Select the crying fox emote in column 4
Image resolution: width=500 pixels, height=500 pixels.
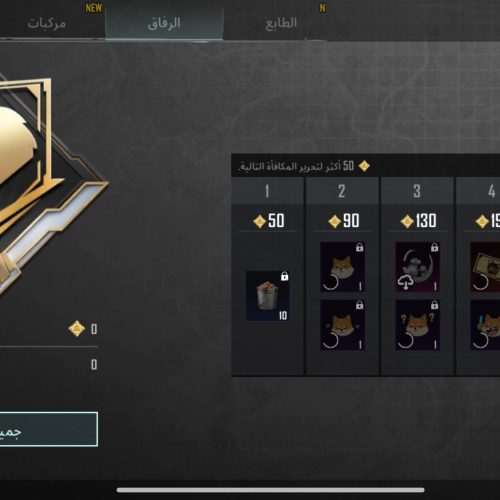click(485, 325)
